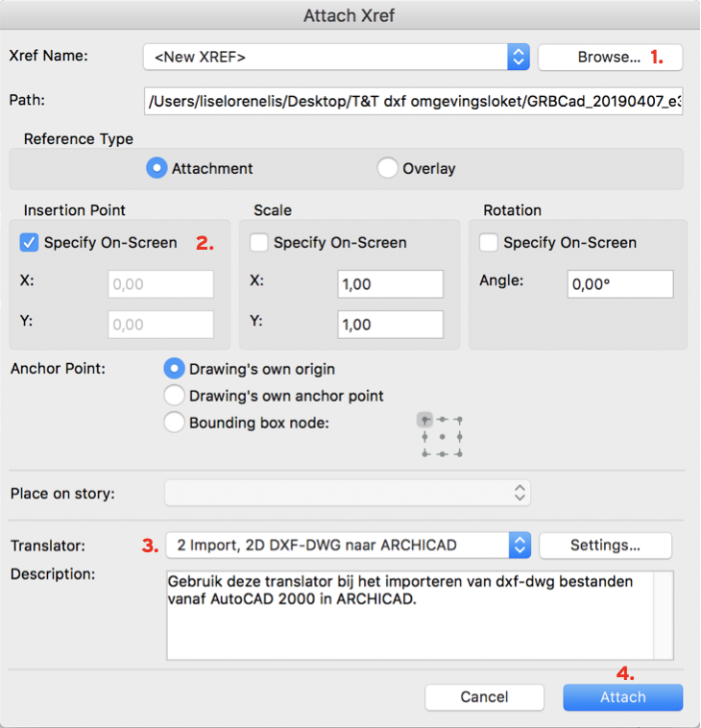Viewport: 701px width, 728px height.
Task: Select Drawing's own anchor point option
Action: 174,396
